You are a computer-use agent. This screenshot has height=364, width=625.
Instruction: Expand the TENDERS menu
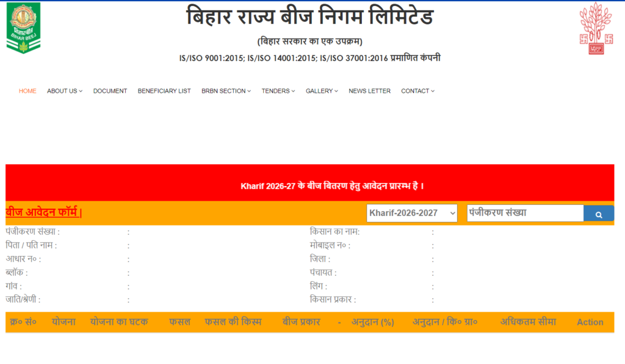(x=278, y=91)
